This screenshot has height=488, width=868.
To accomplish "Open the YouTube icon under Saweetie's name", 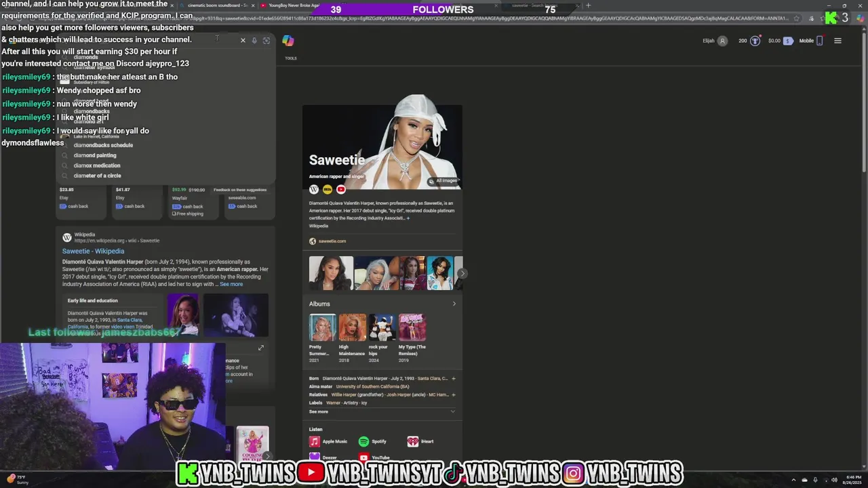I will pyautogui.click(x=341, y=189).
